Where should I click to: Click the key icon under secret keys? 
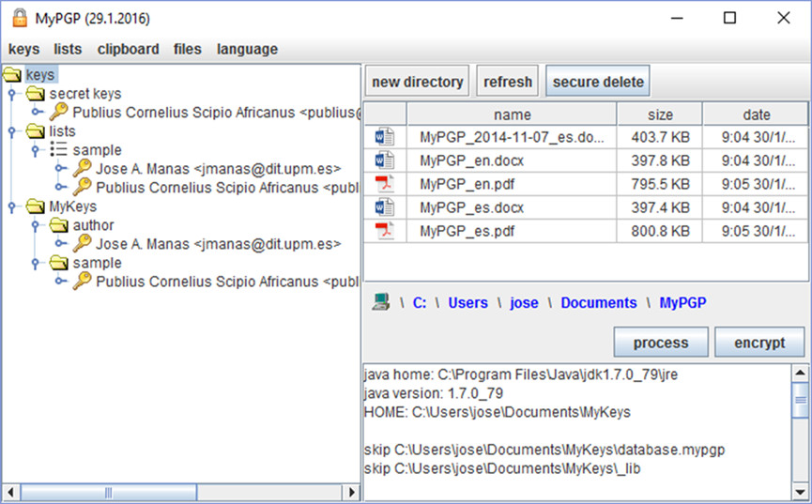tap(59, 112)
